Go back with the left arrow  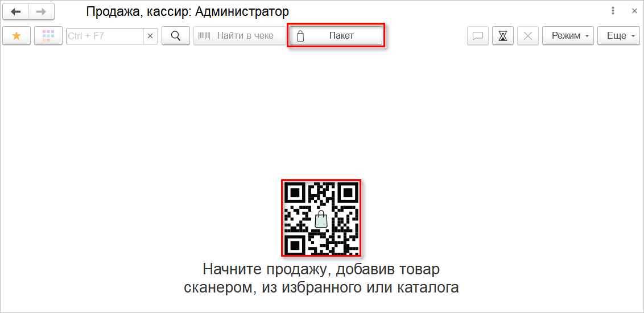pos(15,11)
